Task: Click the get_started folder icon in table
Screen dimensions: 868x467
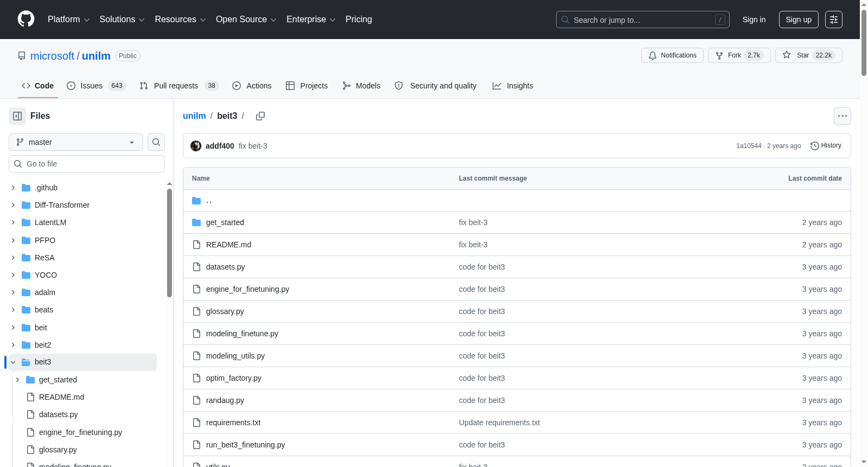Action: 196,222
